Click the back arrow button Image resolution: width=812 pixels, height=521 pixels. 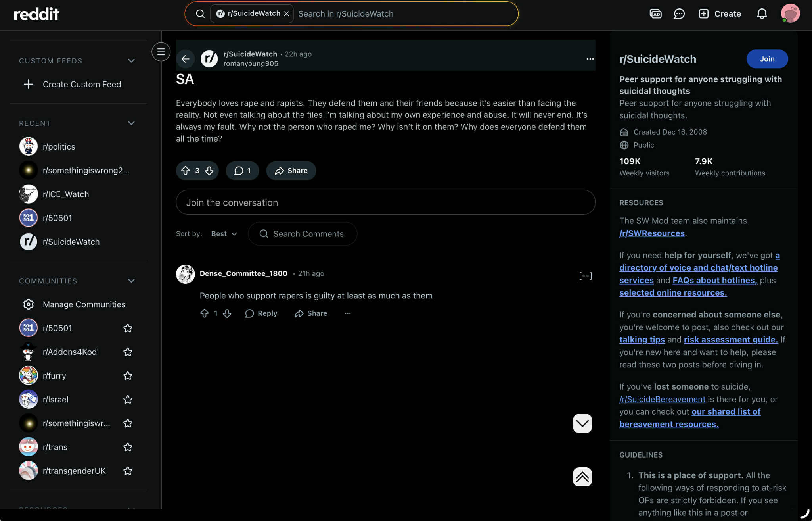pyautogui.click(x=185, y=59)
